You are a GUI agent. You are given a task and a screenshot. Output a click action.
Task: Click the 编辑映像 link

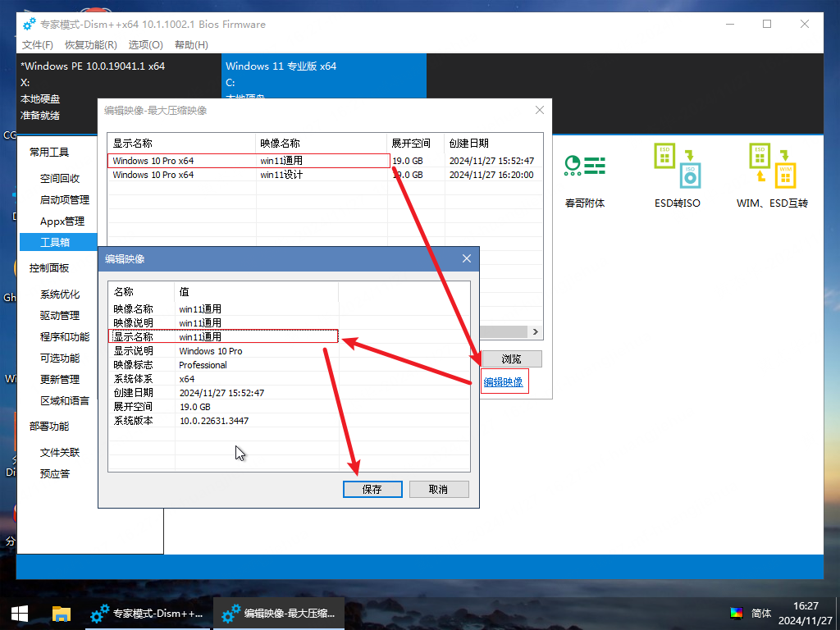pyautogui.click(x=503, y=382)
